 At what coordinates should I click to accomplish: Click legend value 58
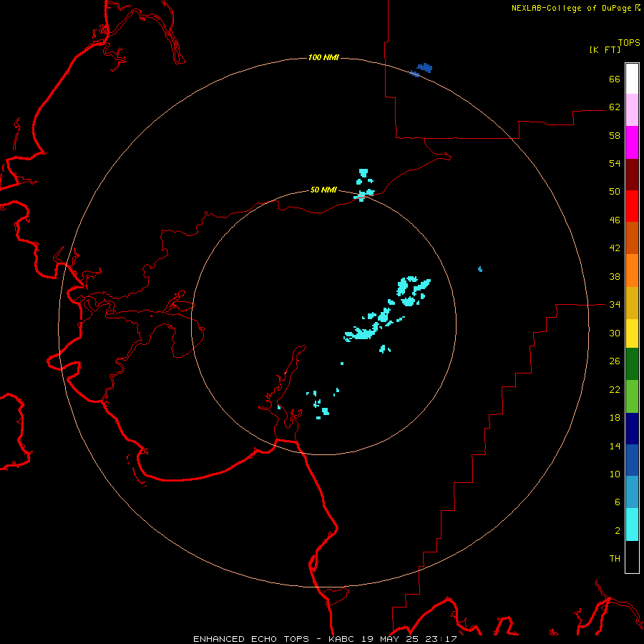(x=615, y=135)
